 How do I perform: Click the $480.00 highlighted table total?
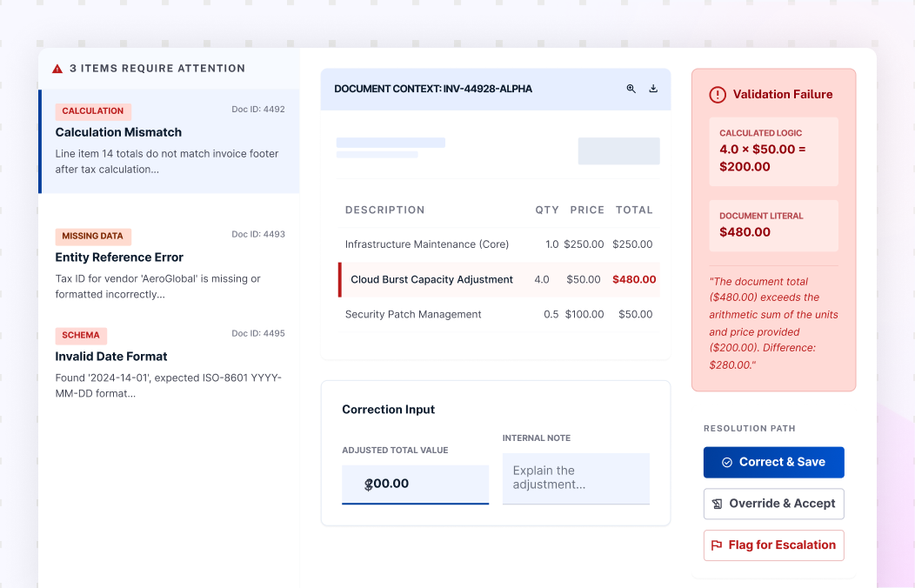(634, 279)
